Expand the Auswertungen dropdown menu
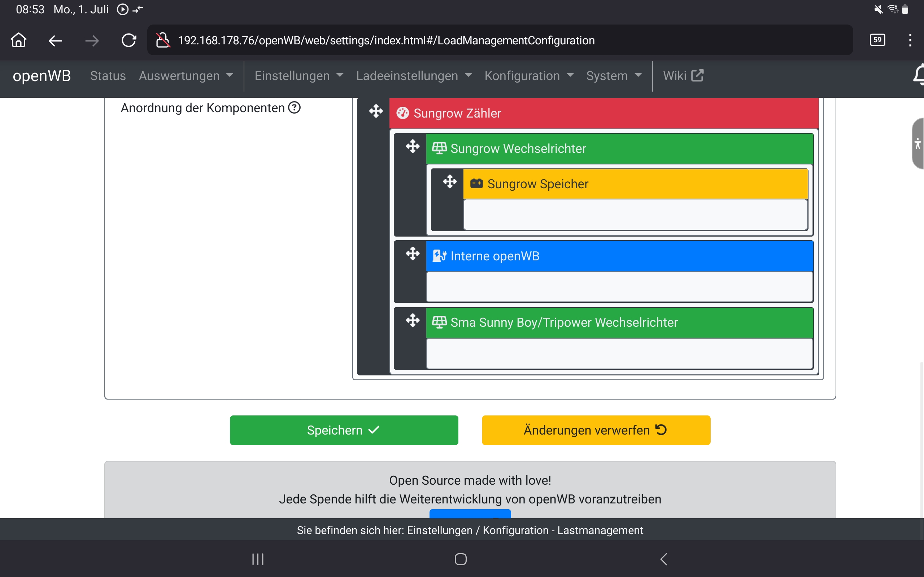924x577 pixels. click(x=186, y=76)
